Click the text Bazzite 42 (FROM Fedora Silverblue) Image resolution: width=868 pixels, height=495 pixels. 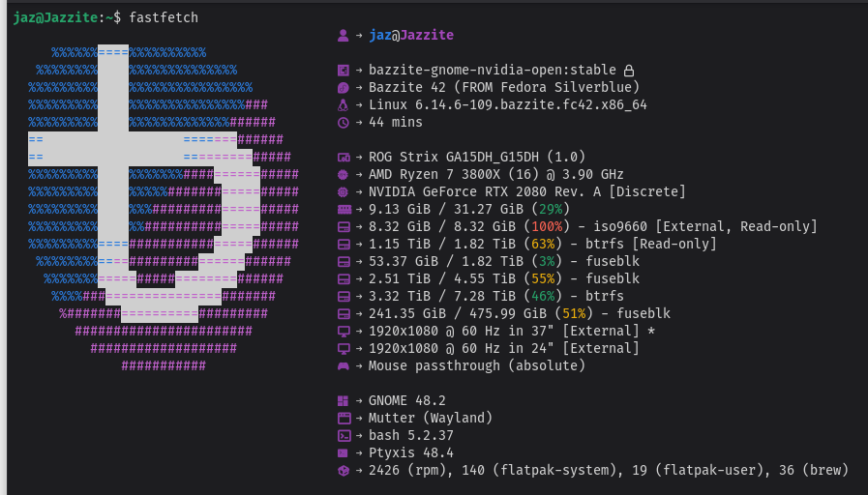504,87
